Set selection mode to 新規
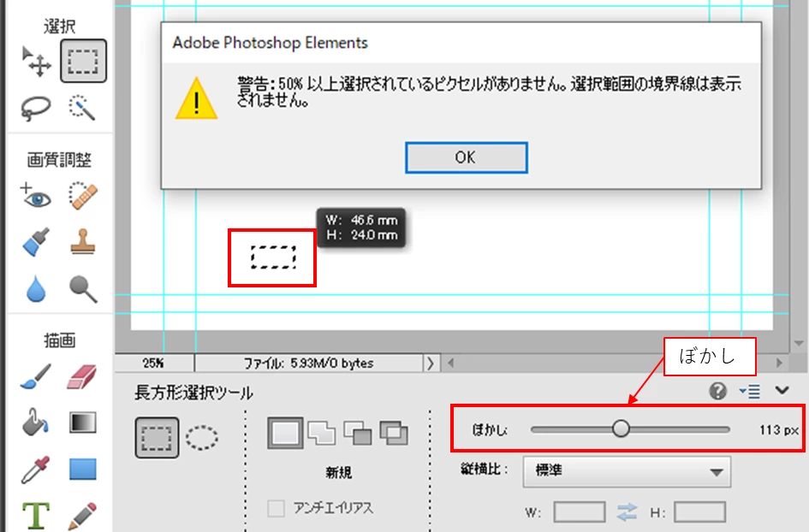809x532 pixels. pos(285,433)
